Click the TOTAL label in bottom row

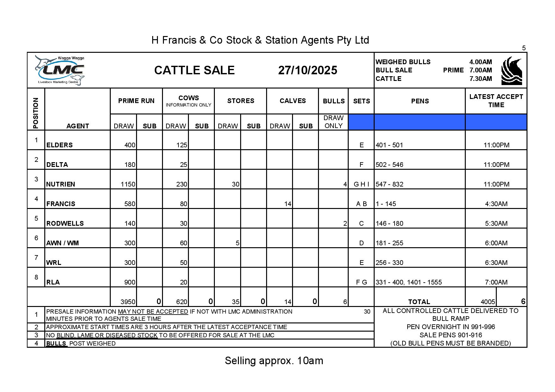(419, 302)
